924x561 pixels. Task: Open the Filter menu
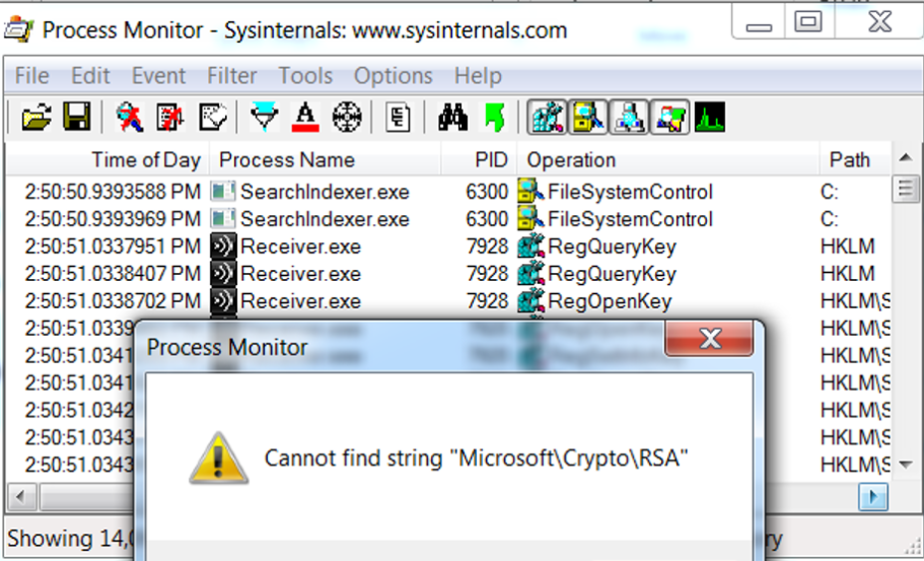(232, 76)
